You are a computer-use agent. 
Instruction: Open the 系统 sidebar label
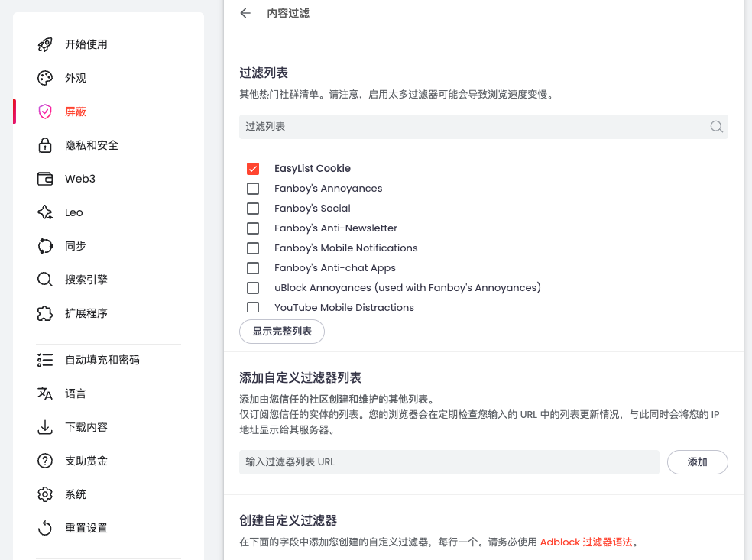[x=76, y=494]
